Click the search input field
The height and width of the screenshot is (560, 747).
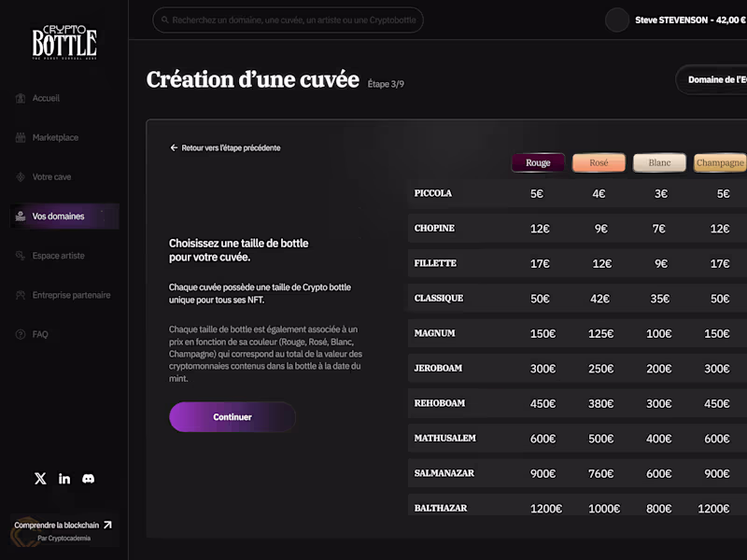coord(288,21)
